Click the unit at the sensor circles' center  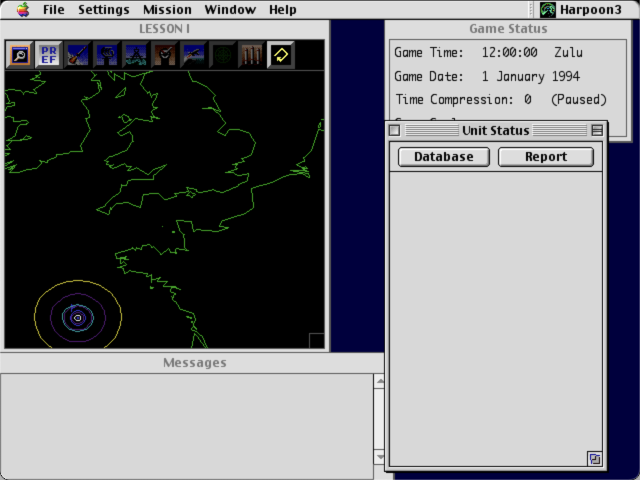click(78, 318)
